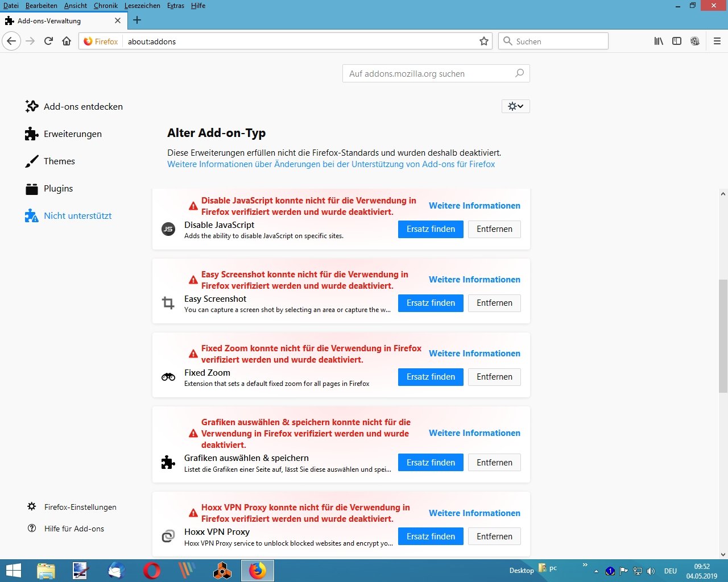Viewport: 728px width, 582px height.
Task: Click the Firefox taskbar button
Action: point(258,571)
